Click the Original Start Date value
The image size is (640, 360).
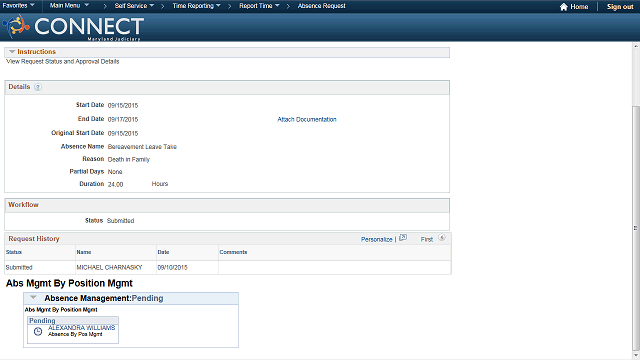[x=123, y=133]
